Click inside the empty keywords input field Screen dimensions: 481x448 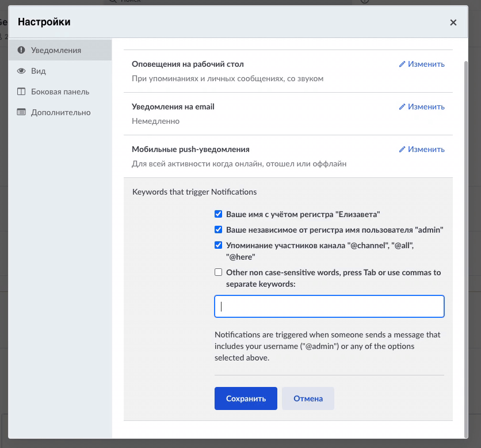329,306
